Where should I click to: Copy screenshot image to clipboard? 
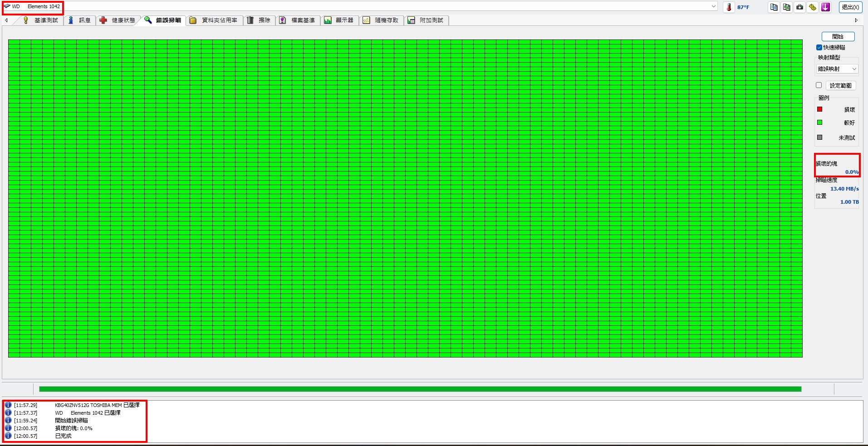click(786, 7)
